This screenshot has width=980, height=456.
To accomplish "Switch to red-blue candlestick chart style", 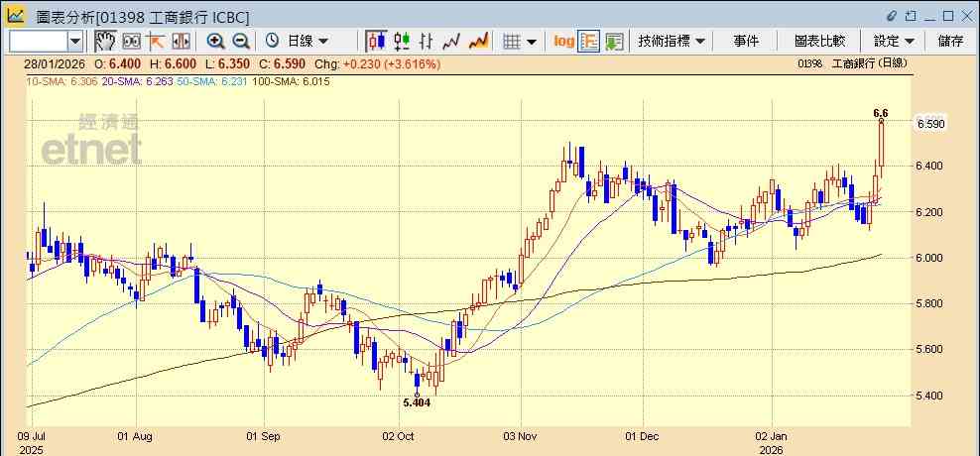I will pos(376,42).
